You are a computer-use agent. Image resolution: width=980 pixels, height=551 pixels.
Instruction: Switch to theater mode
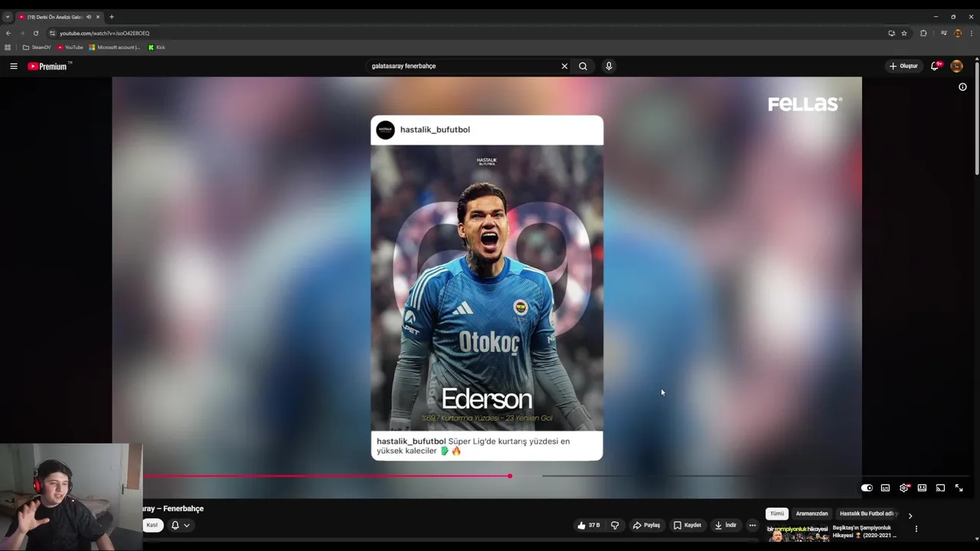coord(923,488)
